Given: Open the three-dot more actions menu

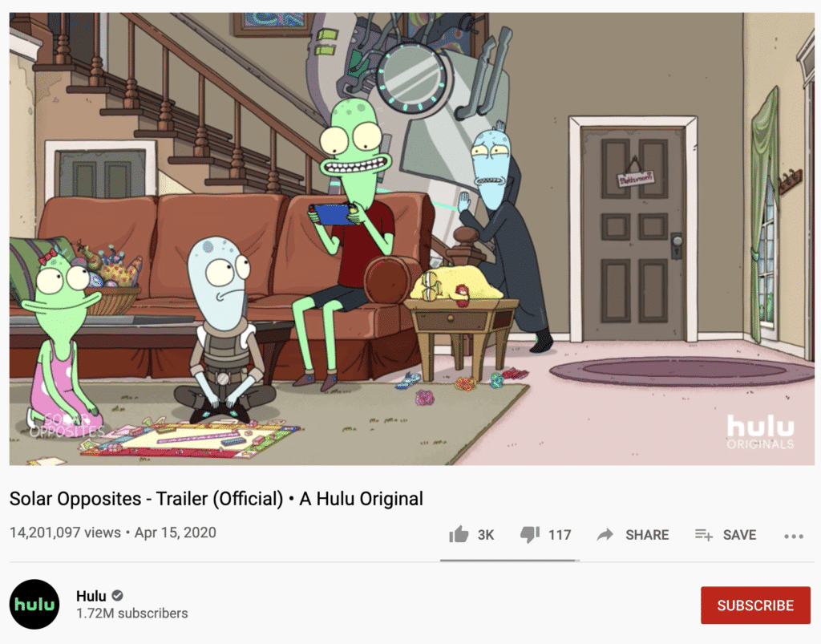Looking at the screenshot, I should (794, 537).
